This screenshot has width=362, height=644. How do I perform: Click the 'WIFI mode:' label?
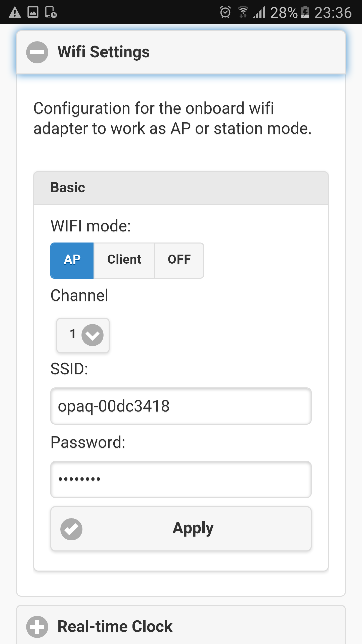tap(91, 226)
